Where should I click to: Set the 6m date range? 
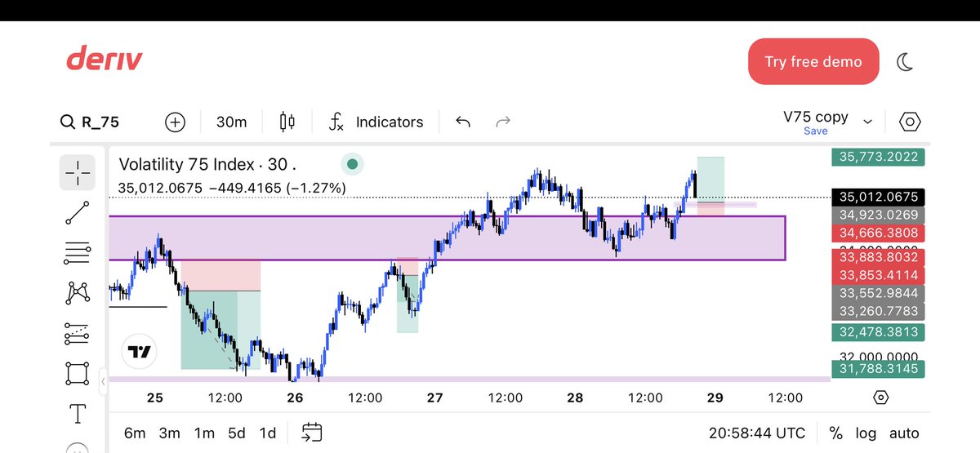pos(135,433)
